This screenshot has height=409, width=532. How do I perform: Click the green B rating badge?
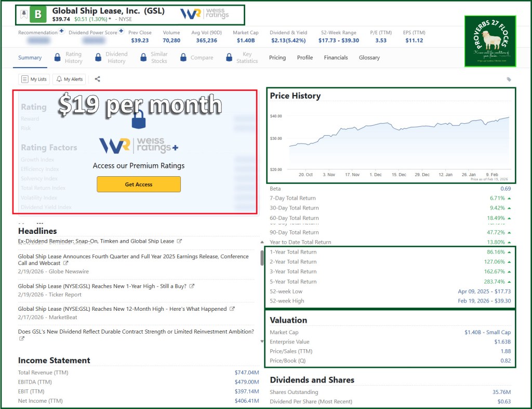point(38,15)
